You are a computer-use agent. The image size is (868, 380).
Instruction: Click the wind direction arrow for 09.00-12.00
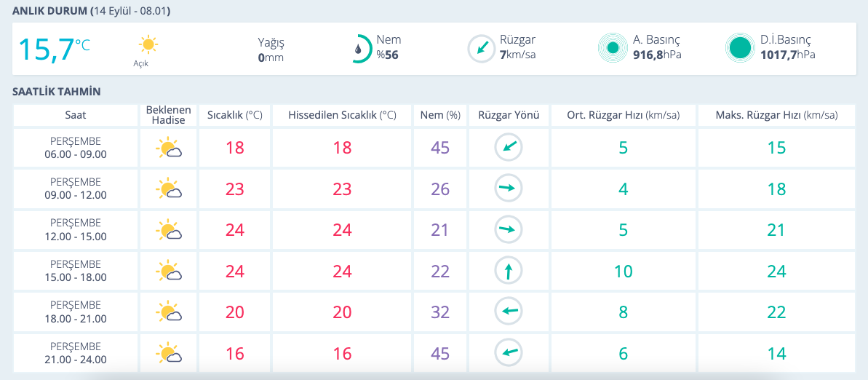point(509,189)
